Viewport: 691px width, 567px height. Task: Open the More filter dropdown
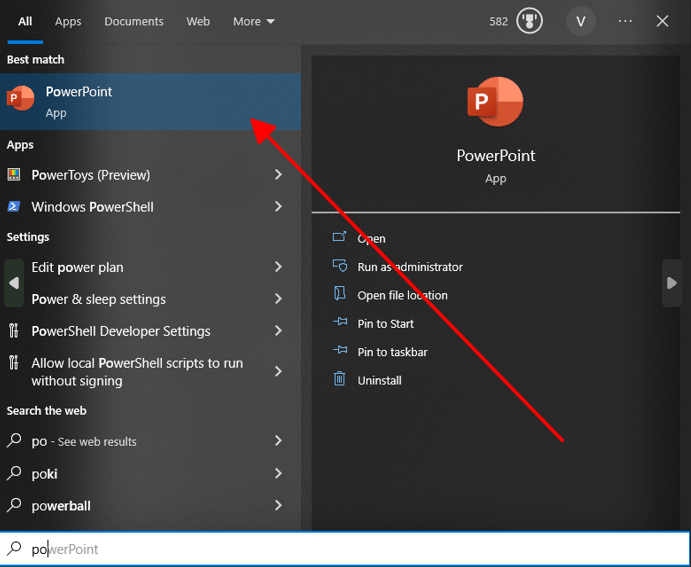tap(254, 21)
